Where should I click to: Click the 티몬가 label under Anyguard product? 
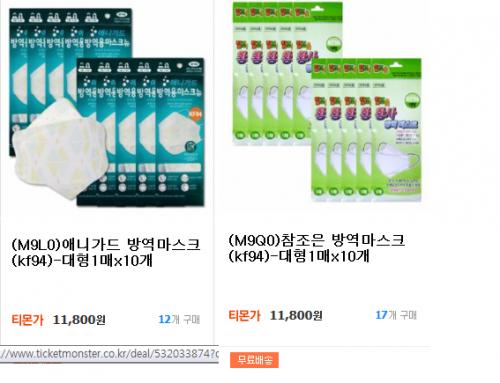click(28, 320)
